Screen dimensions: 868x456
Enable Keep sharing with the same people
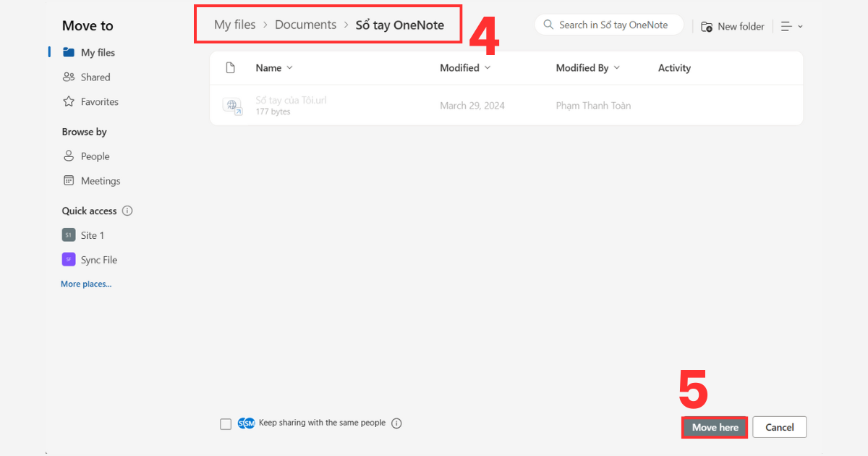tap(226, 423)
